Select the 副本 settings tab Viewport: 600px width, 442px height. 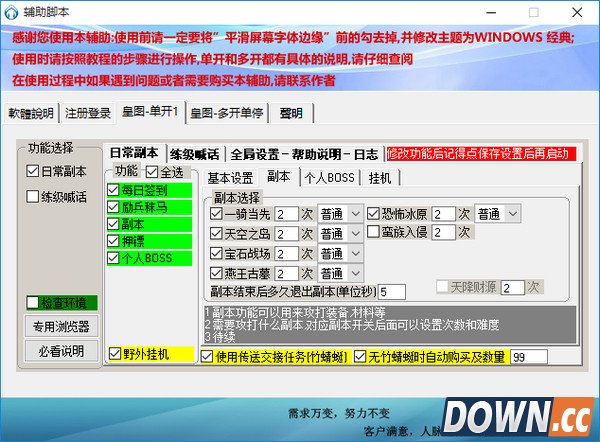click(279, 176)
